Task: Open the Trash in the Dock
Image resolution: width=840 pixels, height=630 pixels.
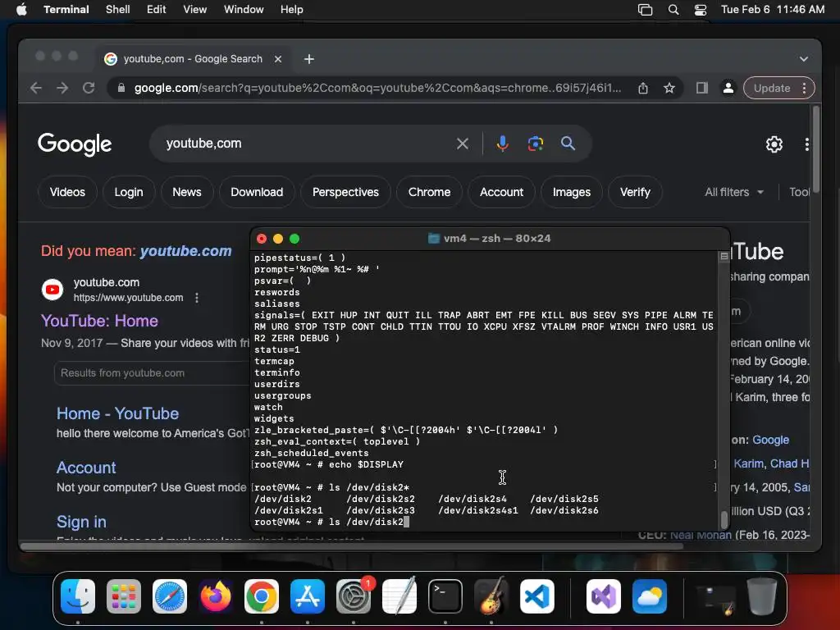Action: click(762, 596)
